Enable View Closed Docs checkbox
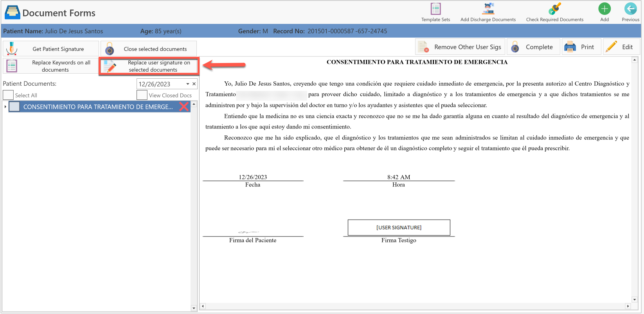This screenshot has width=644, height=314. (142, 95)
